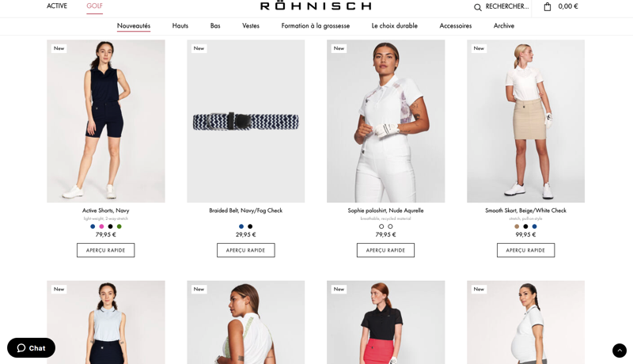The height and width of the screenshot is (364, 633).
Task: Click the scroll-to-top arrow button
Action: 620,351
